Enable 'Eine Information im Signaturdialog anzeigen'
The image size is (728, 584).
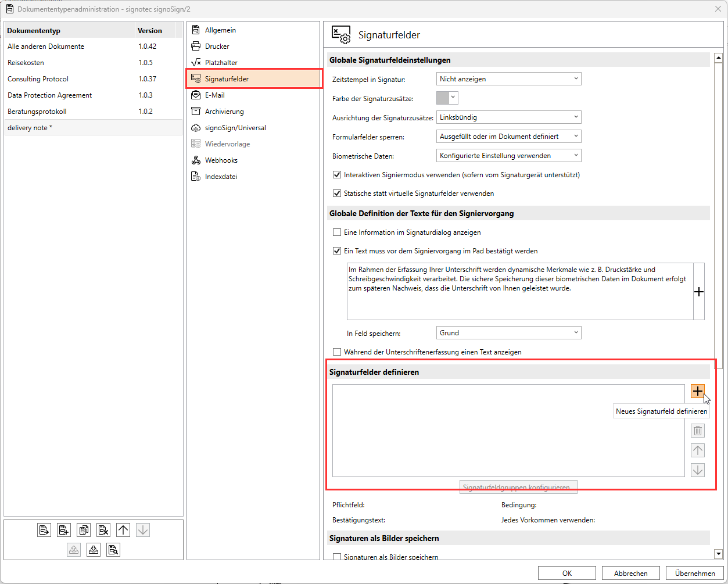(337, 232)
